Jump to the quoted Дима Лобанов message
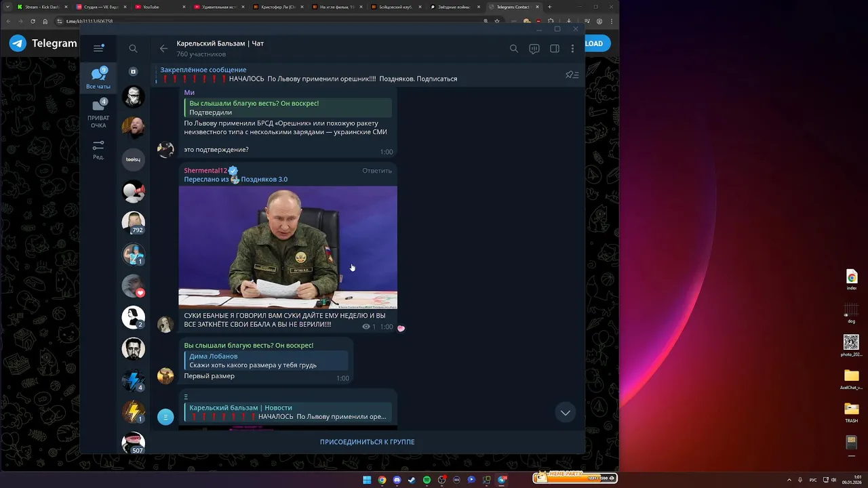This screenshot has width=868, height=488. (266, 361)
